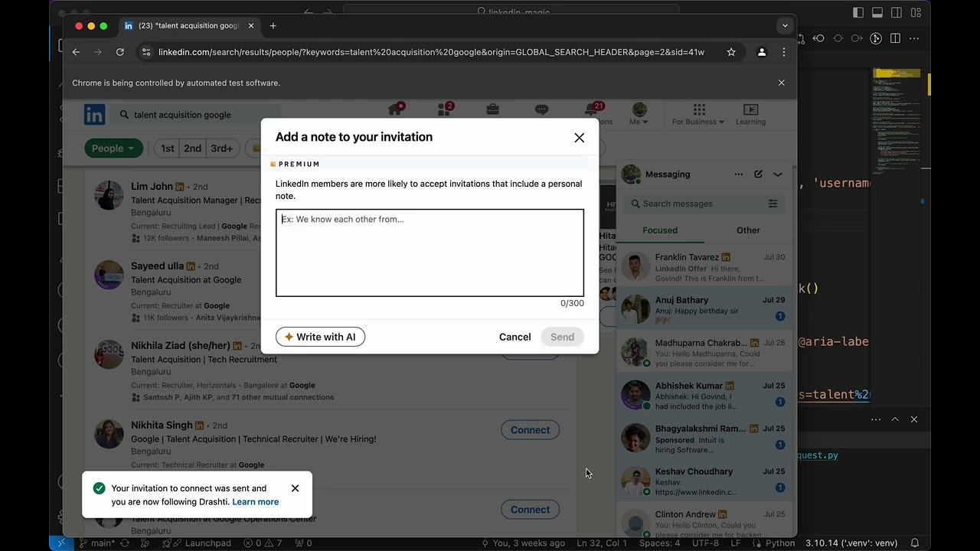Toggle the 2nd connections filter

[192, 148]
